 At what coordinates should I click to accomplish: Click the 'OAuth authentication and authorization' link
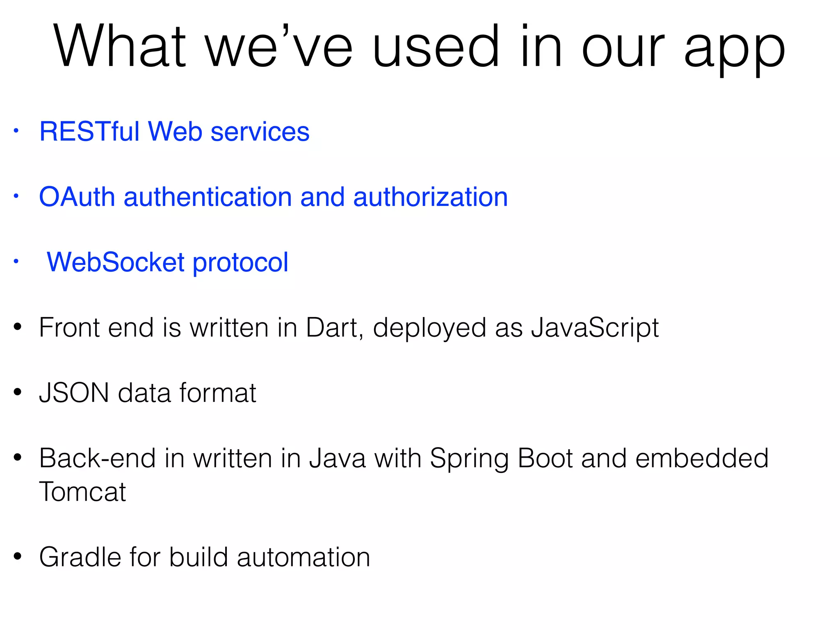tap(274, 197)
